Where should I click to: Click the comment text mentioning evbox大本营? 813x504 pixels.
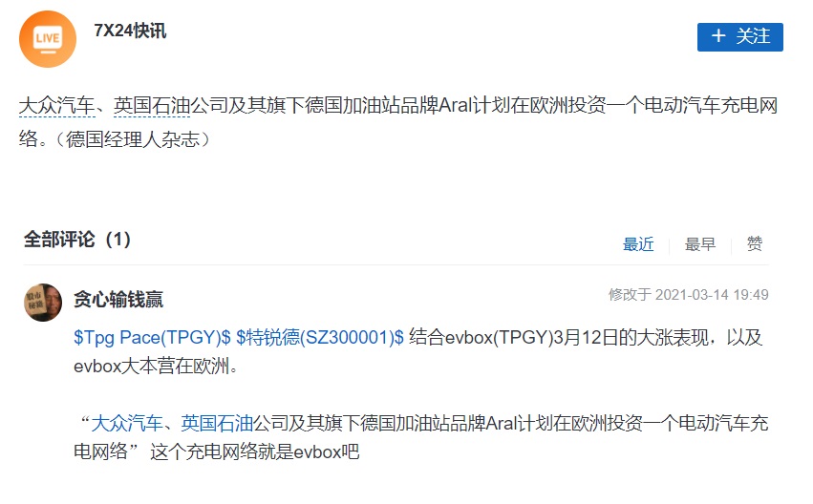417,351
